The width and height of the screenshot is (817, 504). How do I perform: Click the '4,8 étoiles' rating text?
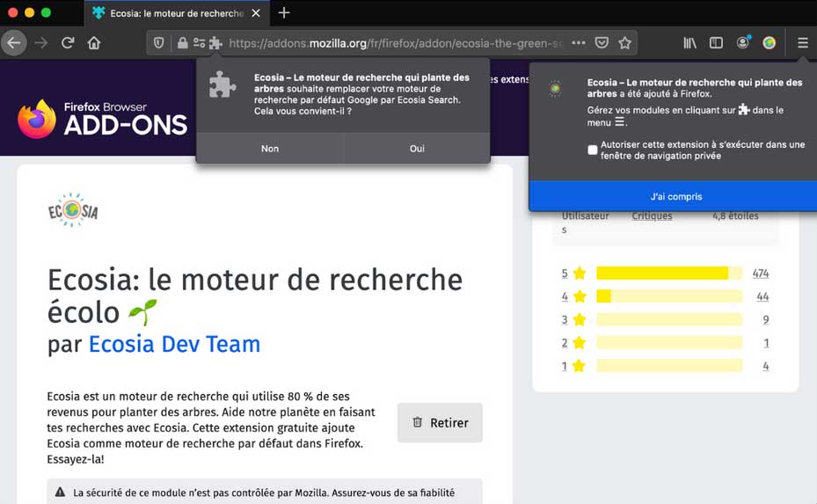coord(735,215)
